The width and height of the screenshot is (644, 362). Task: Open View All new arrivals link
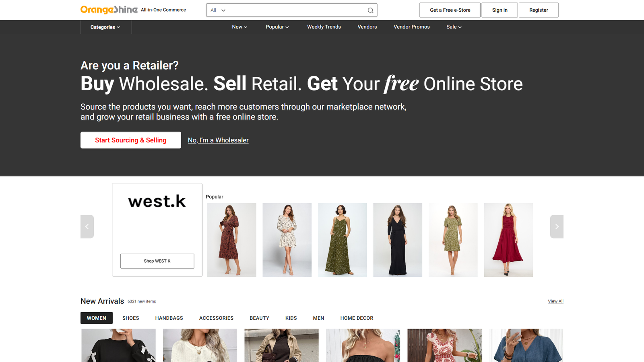coord(555,301)
